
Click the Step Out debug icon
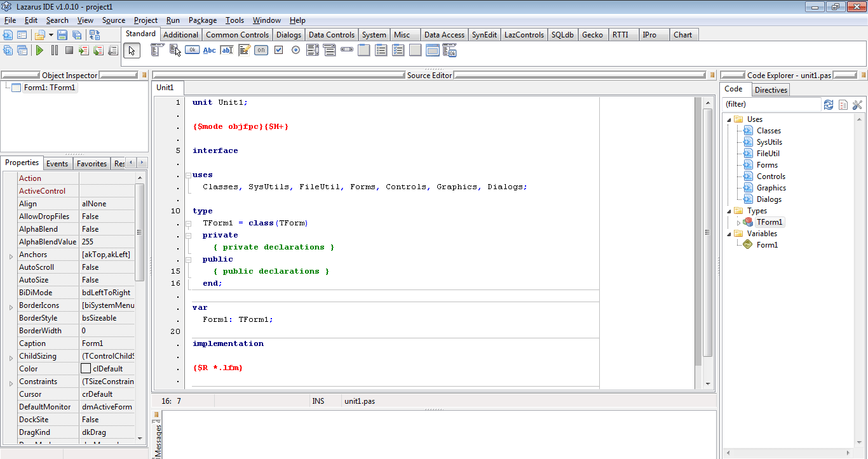(113, 50)
